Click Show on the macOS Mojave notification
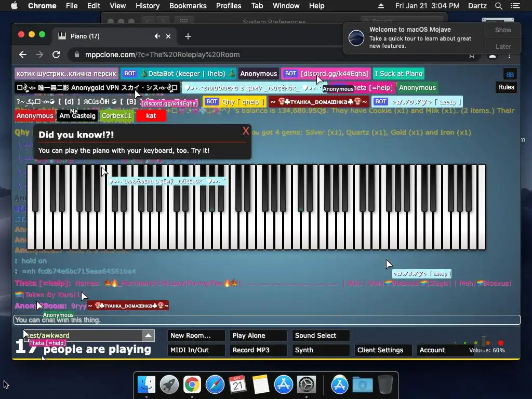 tap(503, 30)
